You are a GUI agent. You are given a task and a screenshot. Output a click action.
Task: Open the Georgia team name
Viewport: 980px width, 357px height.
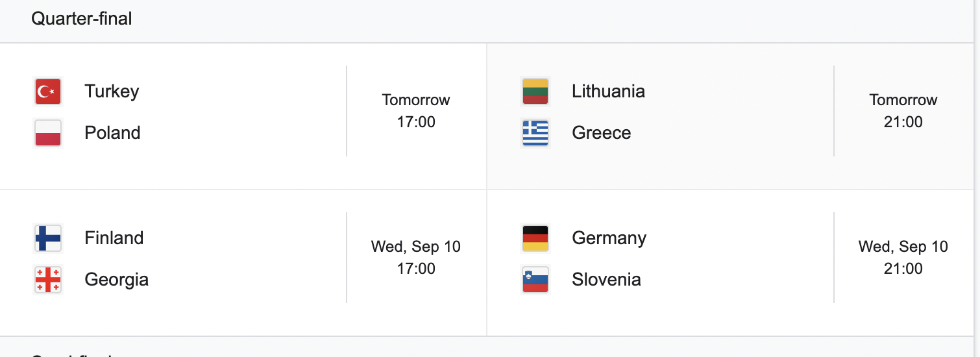(x=116, y=280)
